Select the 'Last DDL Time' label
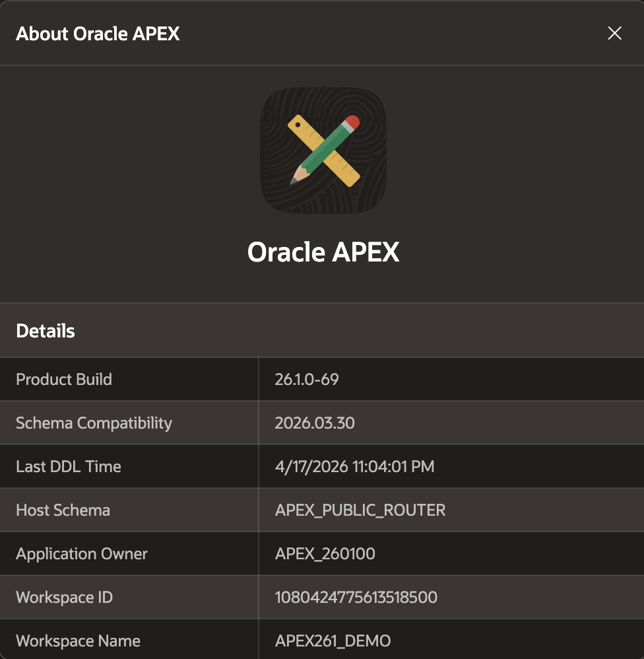 [69, 466]
